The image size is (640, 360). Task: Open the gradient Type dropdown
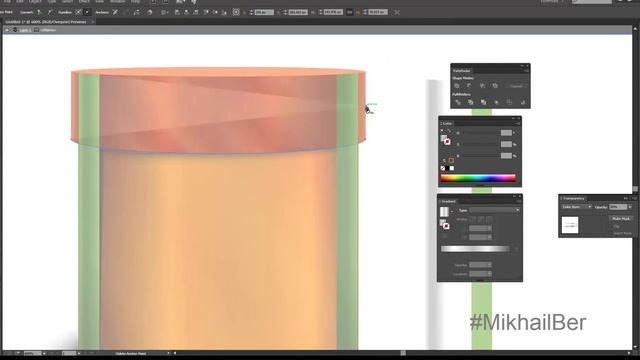pyautogui.click(x=494, y=210)
